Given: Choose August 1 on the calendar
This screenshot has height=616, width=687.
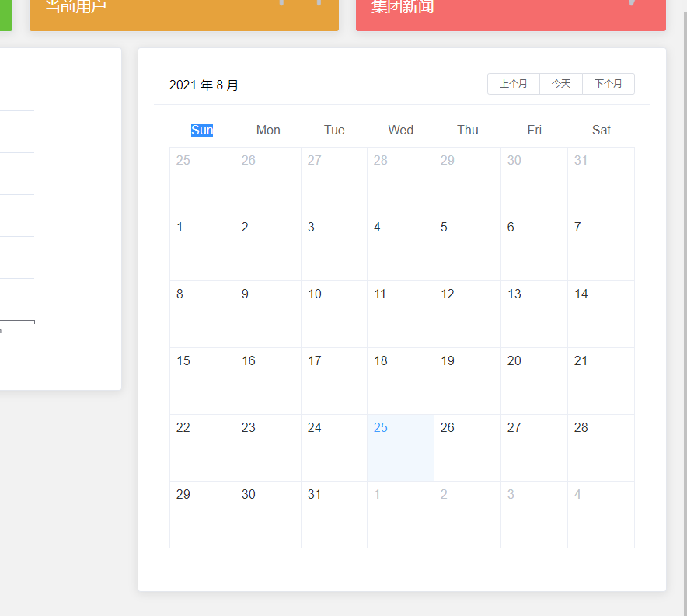Looking at the screenshot, I should click(202, 248).
